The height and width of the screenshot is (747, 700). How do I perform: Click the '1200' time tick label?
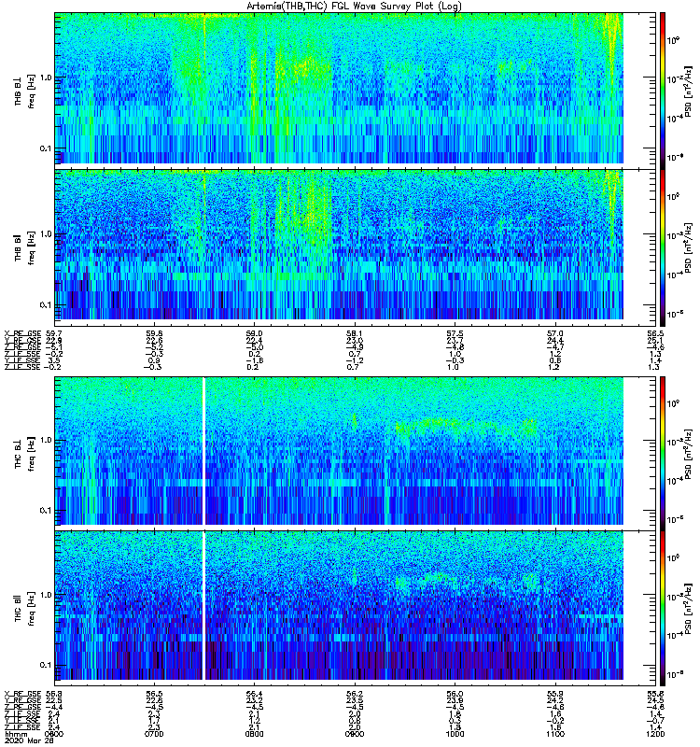click(655, 734)
